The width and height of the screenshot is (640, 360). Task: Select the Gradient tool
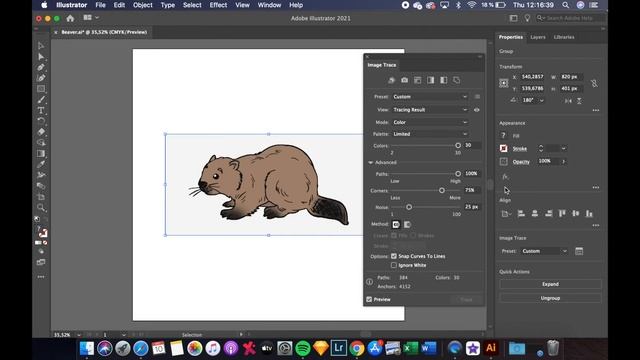(x=41, y=153)
